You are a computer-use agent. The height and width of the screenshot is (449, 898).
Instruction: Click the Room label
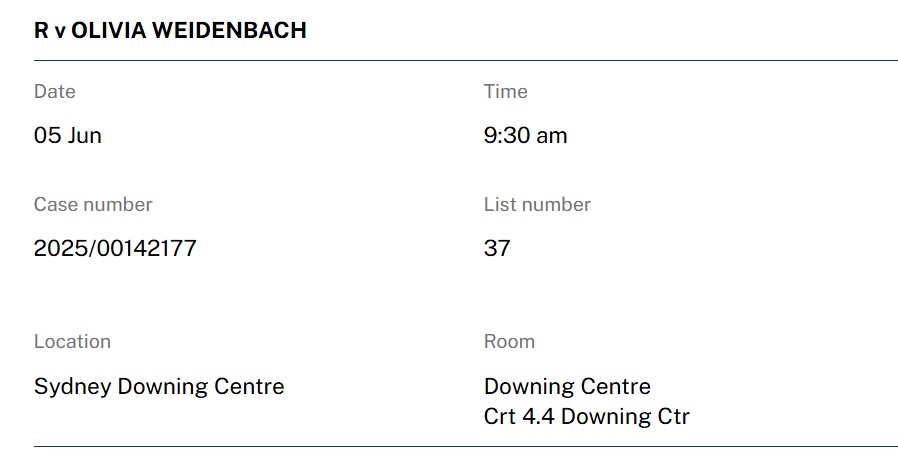509,341
